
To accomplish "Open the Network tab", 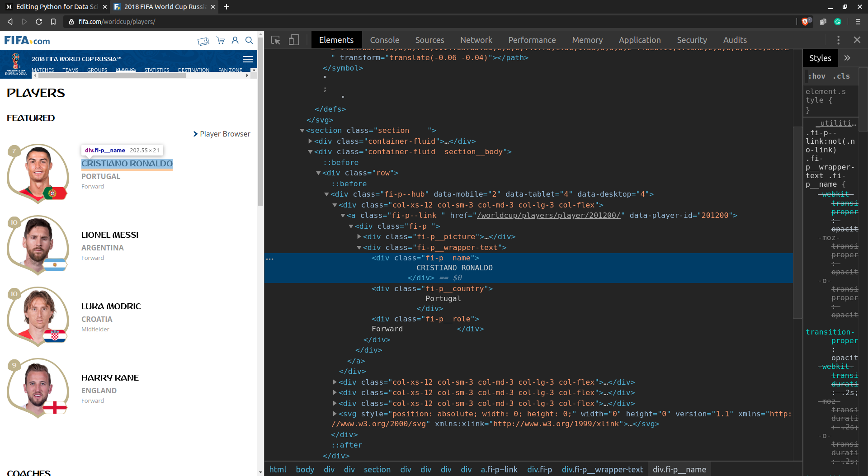I will click(476, 40).
